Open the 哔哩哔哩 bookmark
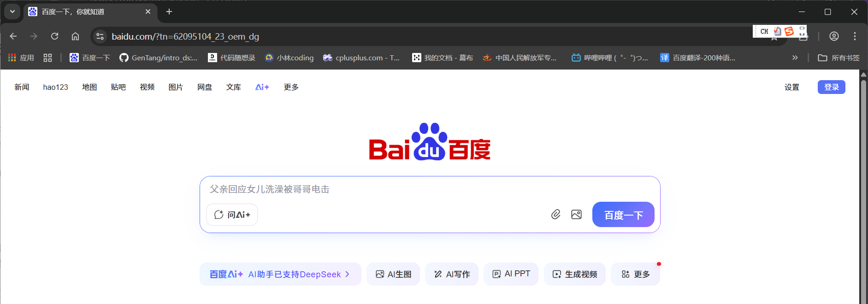The height and width of the screenshot is (304, 868). point(610,58)
